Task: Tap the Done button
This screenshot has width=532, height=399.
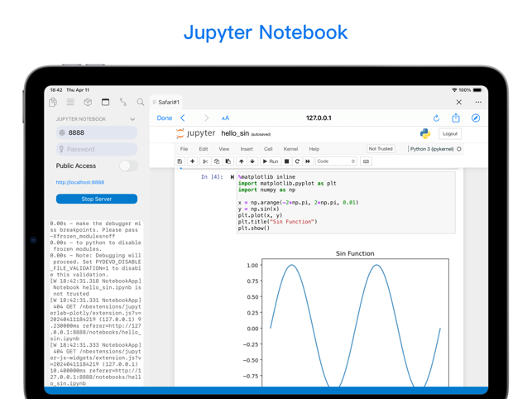Action: point(165,118)
